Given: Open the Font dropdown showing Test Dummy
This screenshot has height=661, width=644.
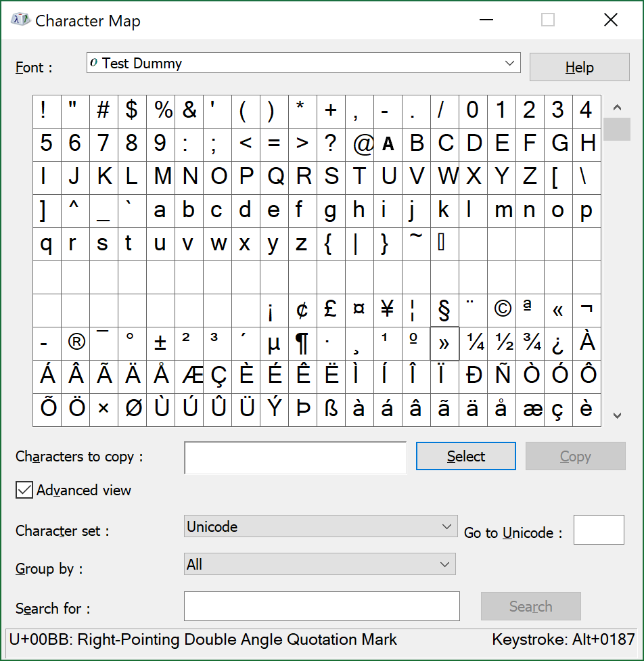Looking at the screenshot, I should point(304,63).
